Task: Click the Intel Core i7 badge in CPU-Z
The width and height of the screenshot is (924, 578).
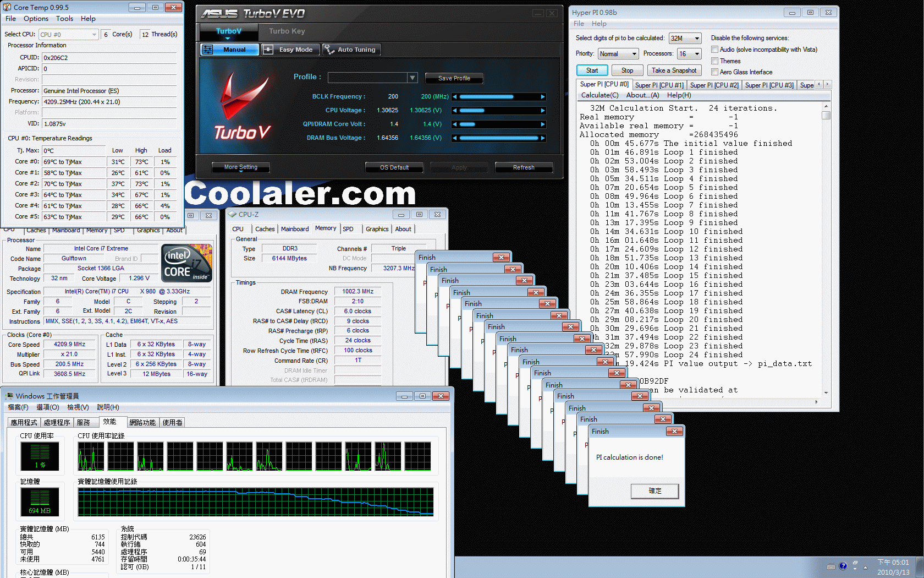Action: pyautogui.click(x=187, y=263)
